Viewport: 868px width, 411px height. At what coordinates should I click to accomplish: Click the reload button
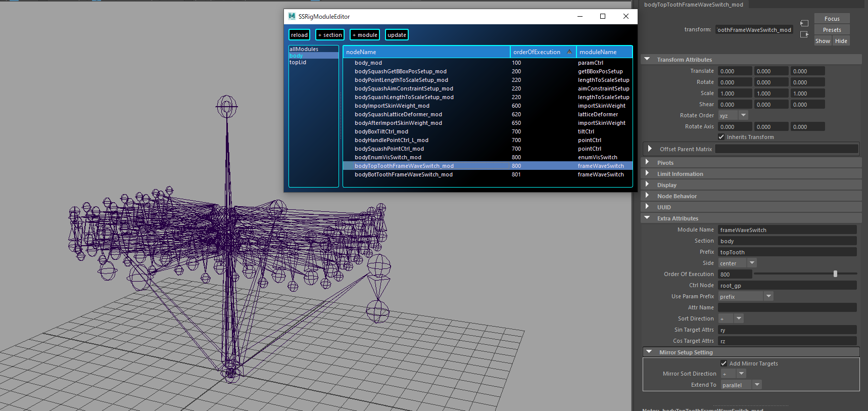299,35
